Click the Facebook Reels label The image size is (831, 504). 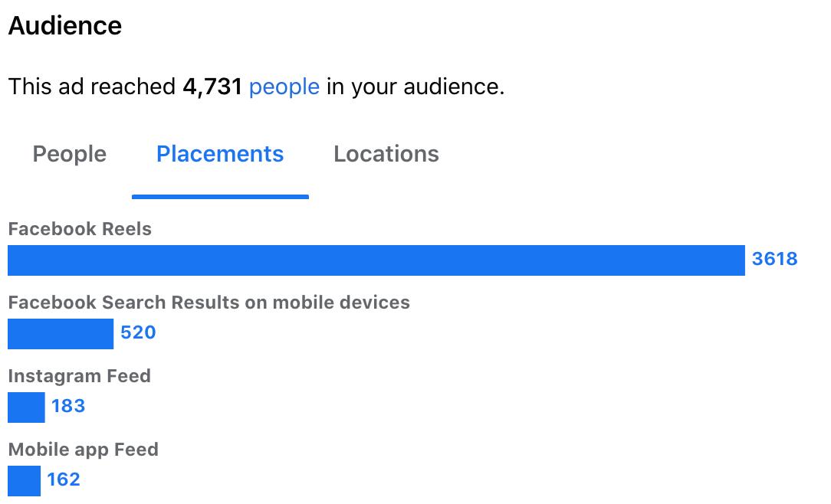[x=80, y=229]
